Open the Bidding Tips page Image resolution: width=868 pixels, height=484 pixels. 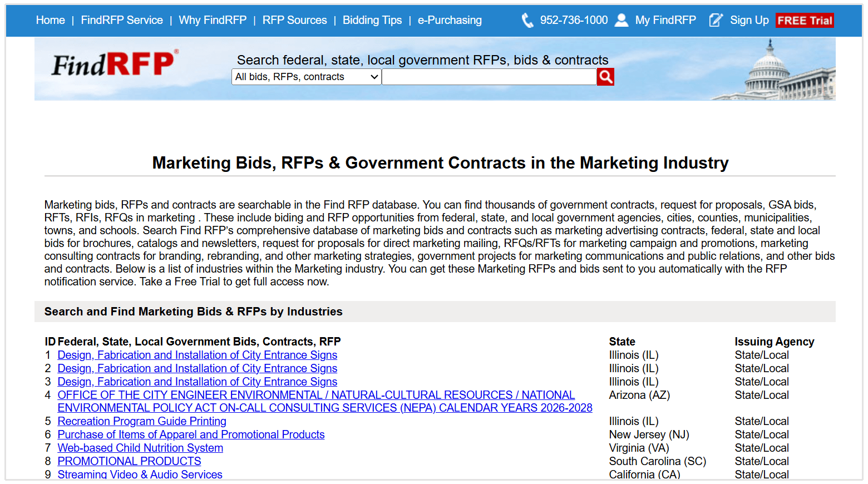click(x=372, y=20)
